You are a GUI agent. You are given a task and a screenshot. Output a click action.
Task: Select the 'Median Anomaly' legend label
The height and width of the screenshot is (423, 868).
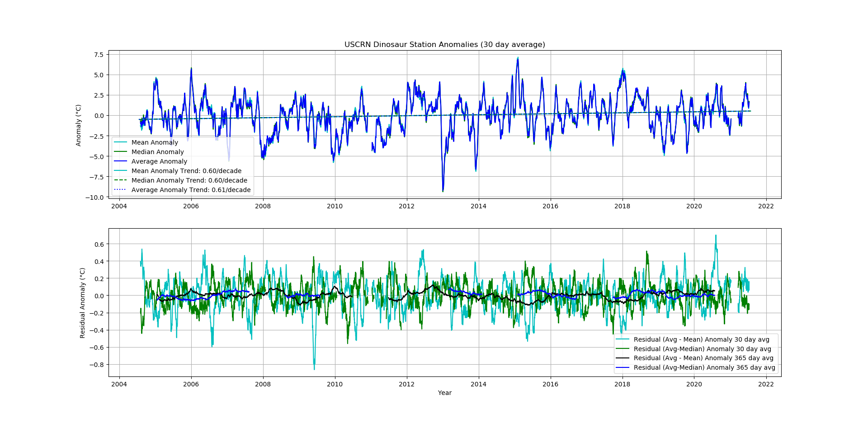point(157,152)
